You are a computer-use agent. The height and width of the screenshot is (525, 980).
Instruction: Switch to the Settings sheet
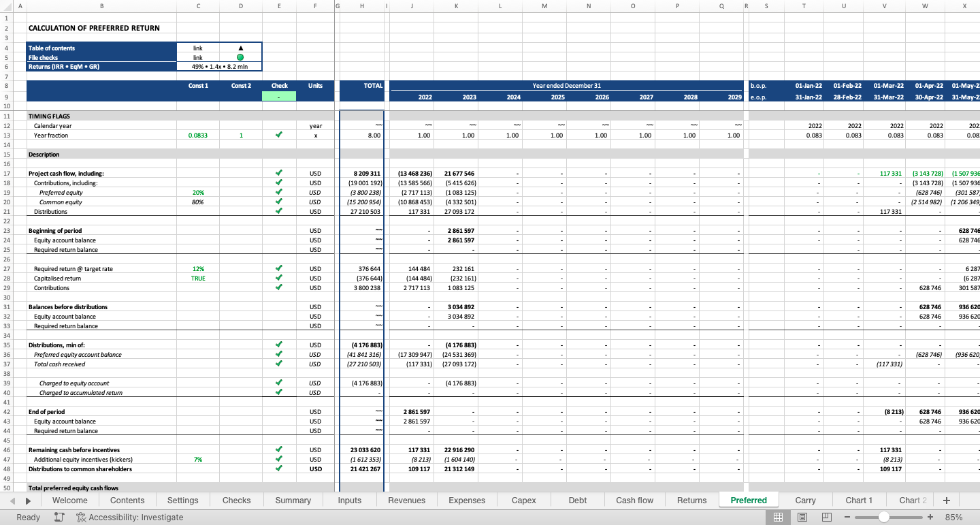click(x=182, y=500)
